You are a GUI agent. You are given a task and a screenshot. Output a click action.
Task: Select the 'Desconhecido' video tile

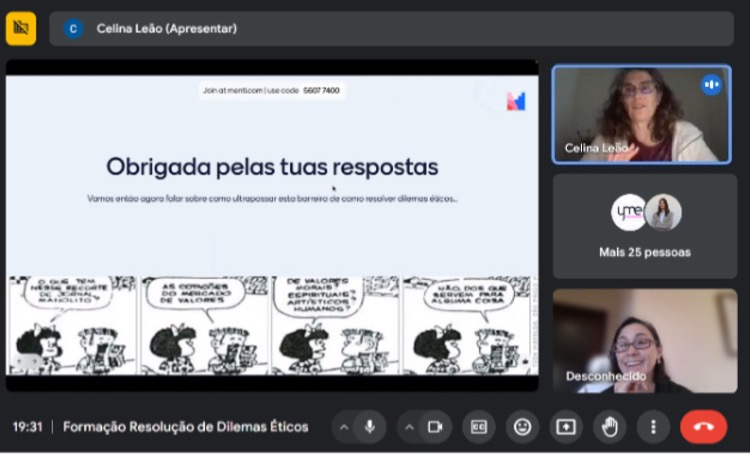click(645, 341)
